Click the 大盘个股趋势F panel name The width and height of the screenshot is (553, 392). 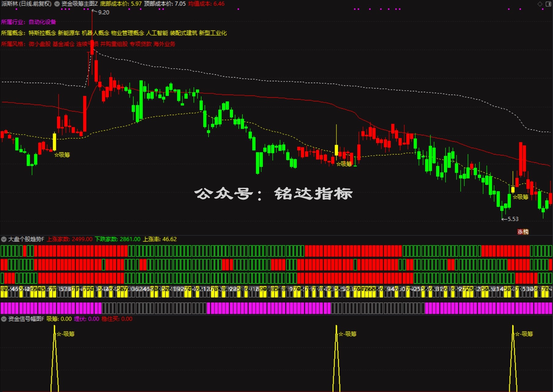tap(26, 239)
